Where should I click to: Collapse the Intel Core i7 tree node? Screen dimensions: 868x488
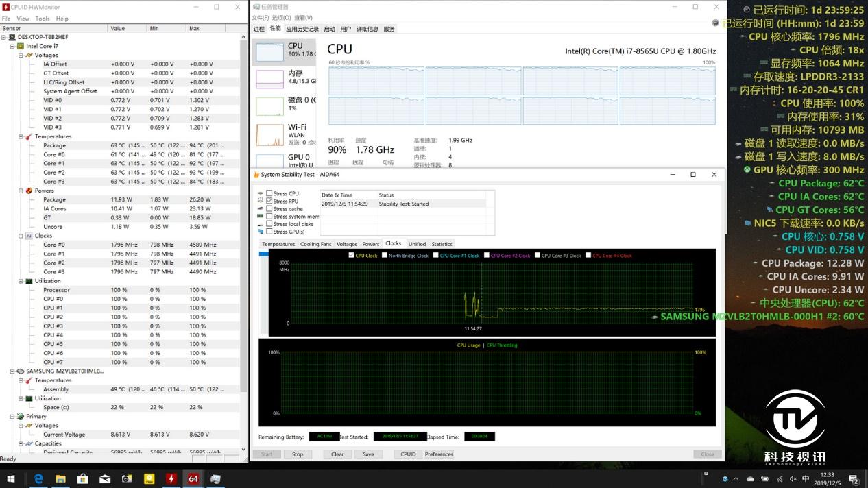coord(12,46)
